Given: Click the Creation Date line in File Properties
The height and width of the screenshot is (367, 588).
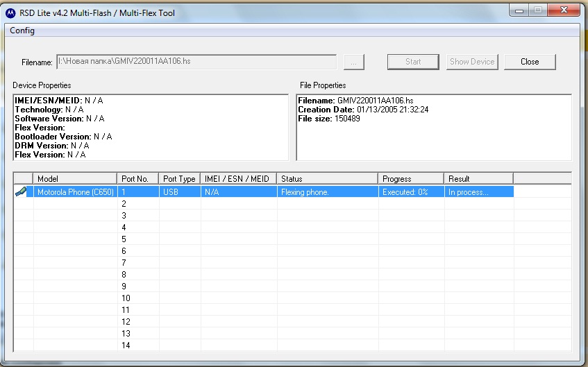Looking at the screenshot, I should pyautogui.click(x=363, y=110).
